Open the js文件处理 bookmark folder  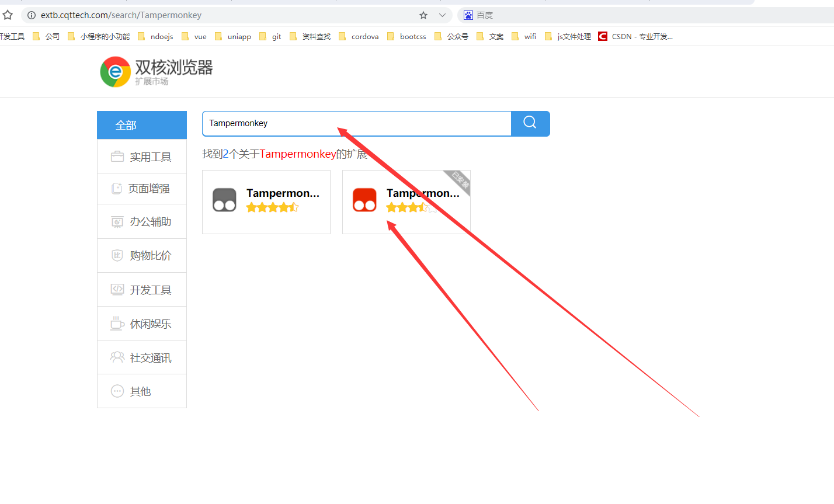click(567, 36)
